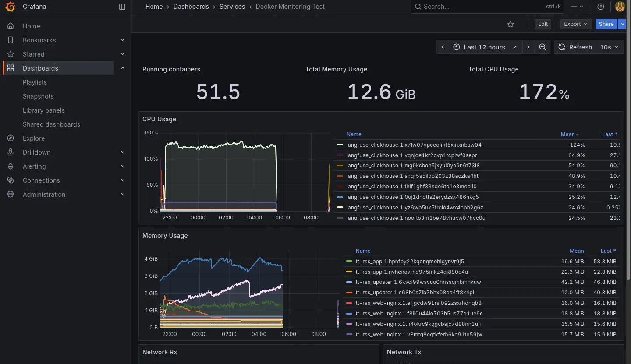The image size is (631, 364).
Task: Sort CPU legend by Mean column
Action: [567, 134]
